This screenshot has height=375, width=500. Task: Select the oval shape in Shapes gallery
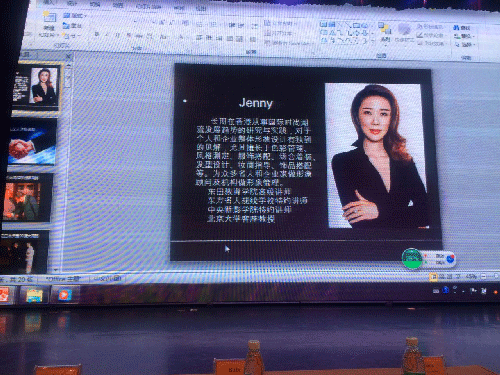pos(364,25)
